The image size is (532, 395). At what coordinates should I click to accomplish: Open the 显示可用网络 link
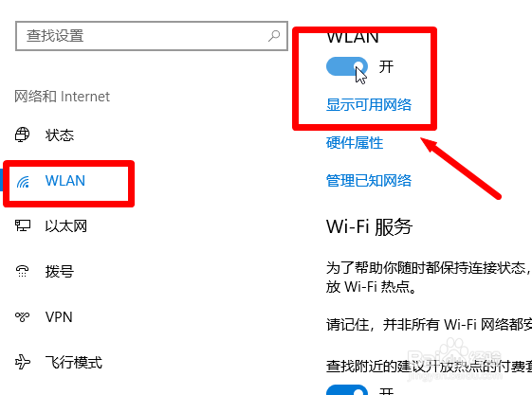[x=369, y=105]
